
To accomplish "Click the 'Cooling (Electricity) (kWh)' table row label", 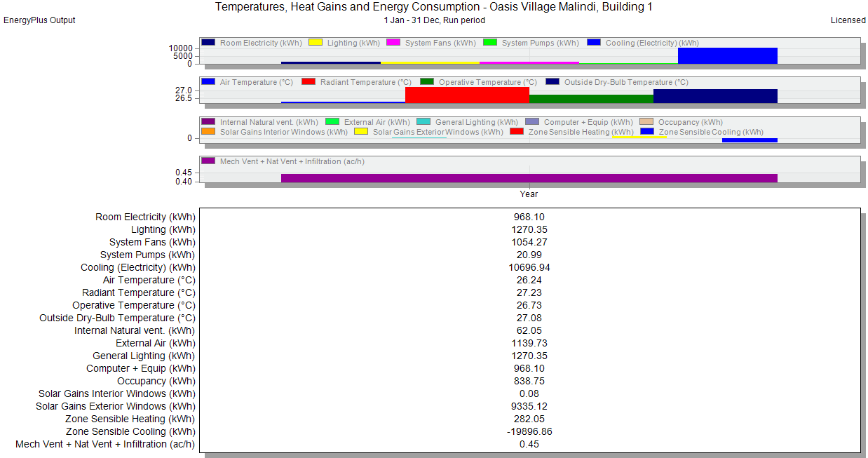I will click(138, 267).
